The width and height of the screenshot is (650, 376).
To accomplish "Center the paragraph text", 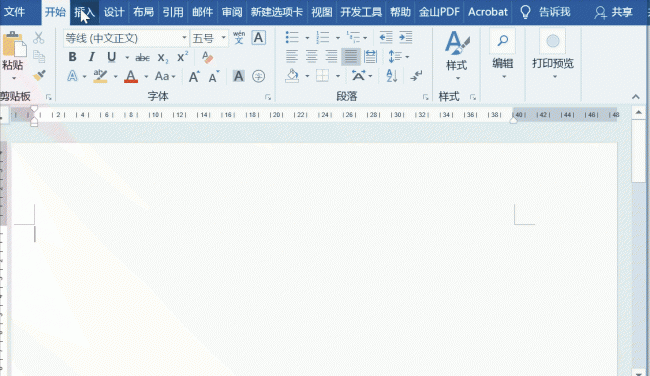I will tap(311, 56).
